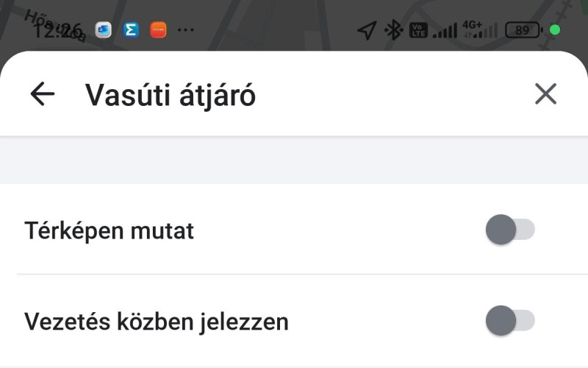The width and height of the screenshot is (588, 368).
Task: Tap the Vezetés közben jelezzen label
Action: tap(156, 322)
